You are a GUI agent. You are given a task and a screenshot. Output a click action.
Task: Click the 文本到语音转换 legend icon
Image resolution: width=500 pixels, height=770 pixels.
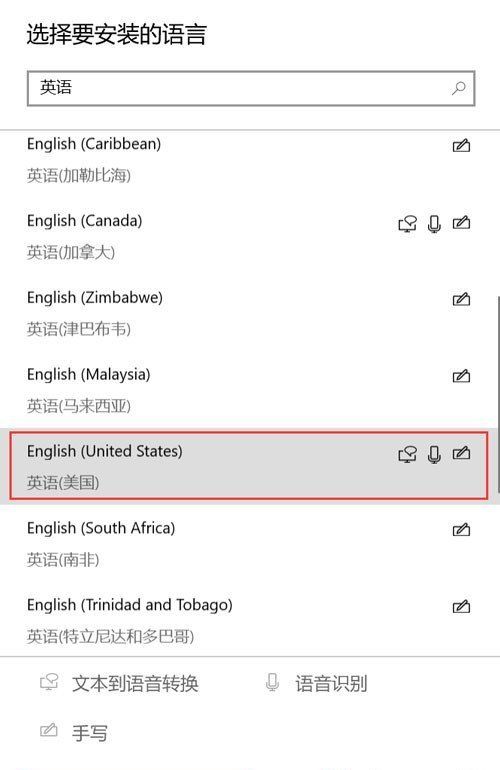point(49,682)
